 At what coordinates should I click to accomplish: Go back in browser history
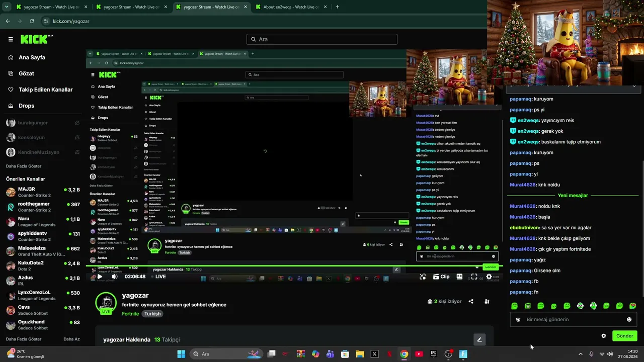8,21
